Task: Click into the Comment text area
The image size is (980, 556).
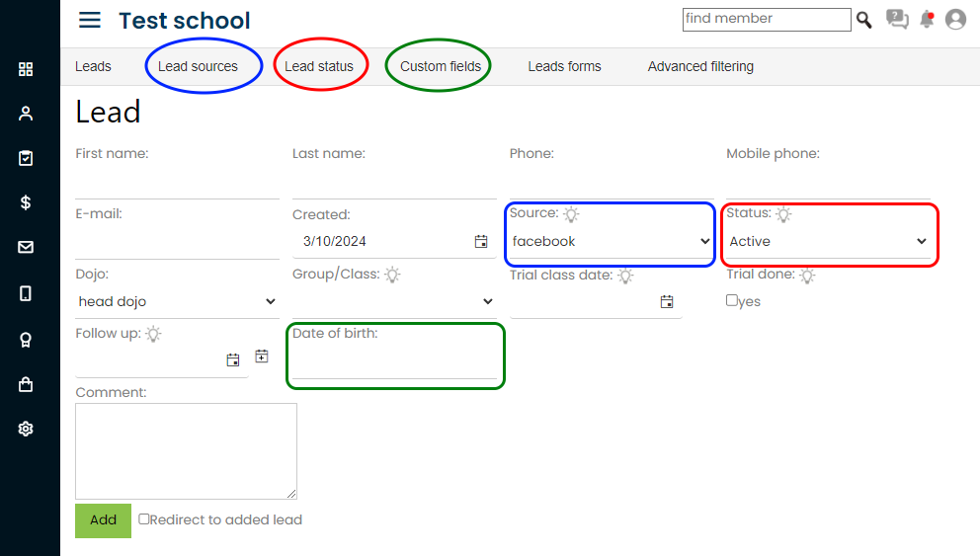Action: coord(187,451)
